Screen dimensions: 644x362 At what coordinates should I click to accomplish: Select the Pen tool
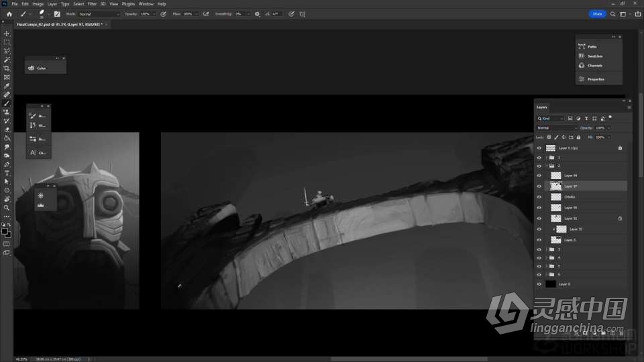7,165
